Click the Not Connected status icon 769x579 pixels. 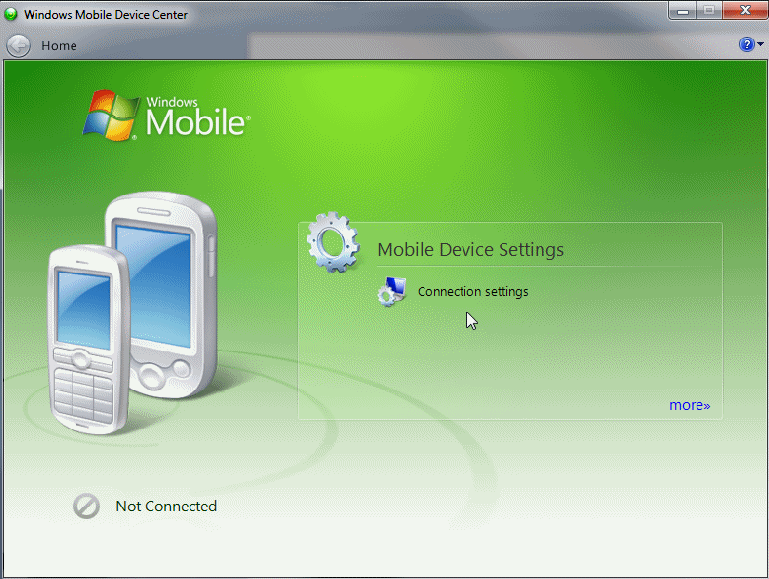86,505
